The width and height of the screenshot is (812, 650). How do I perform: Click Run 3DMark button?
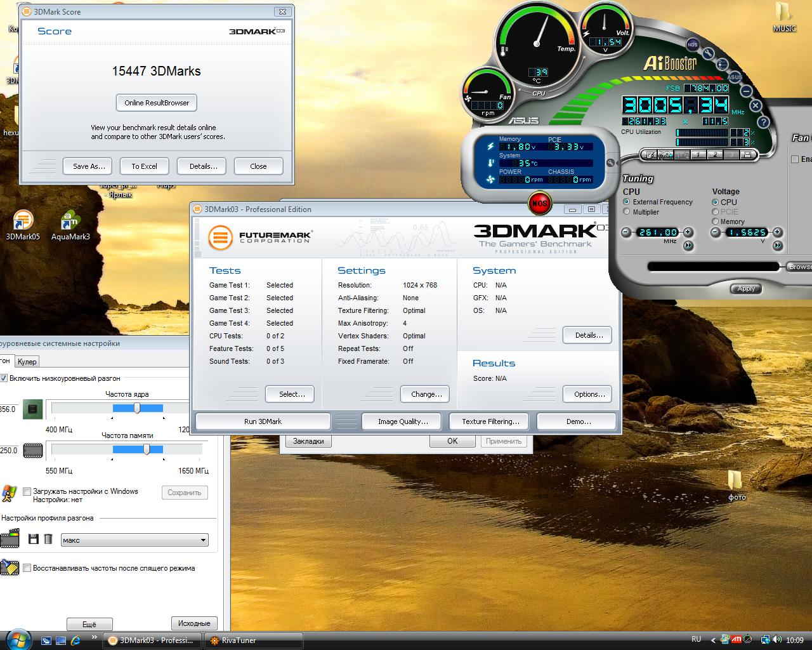[x=263, y=421]
